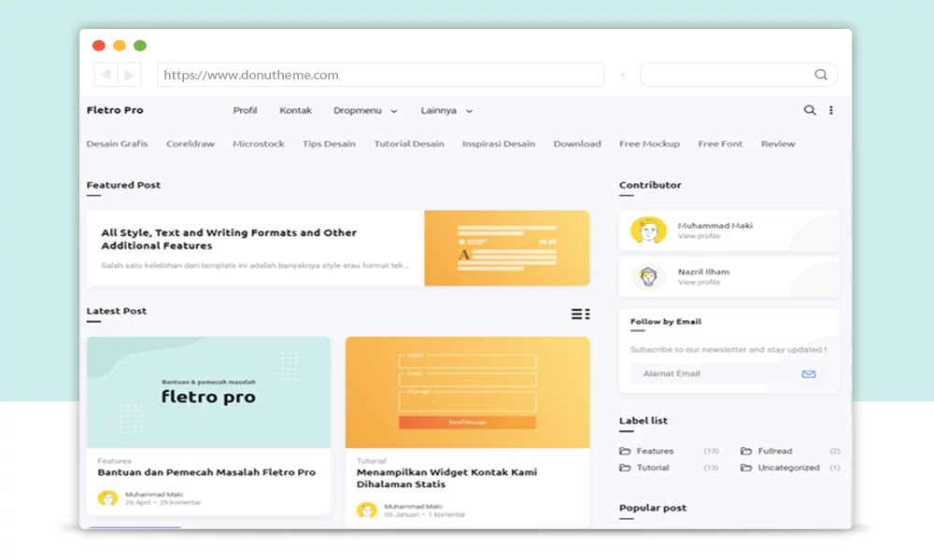Toggle the Latest Post list view icon

pyautogui.click(x=580, y=314)
